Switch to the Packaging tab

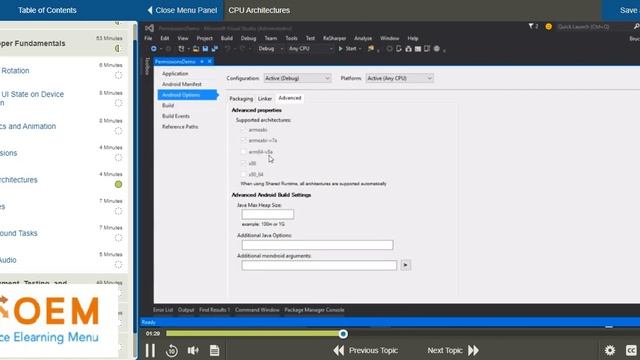coord(241,99)
